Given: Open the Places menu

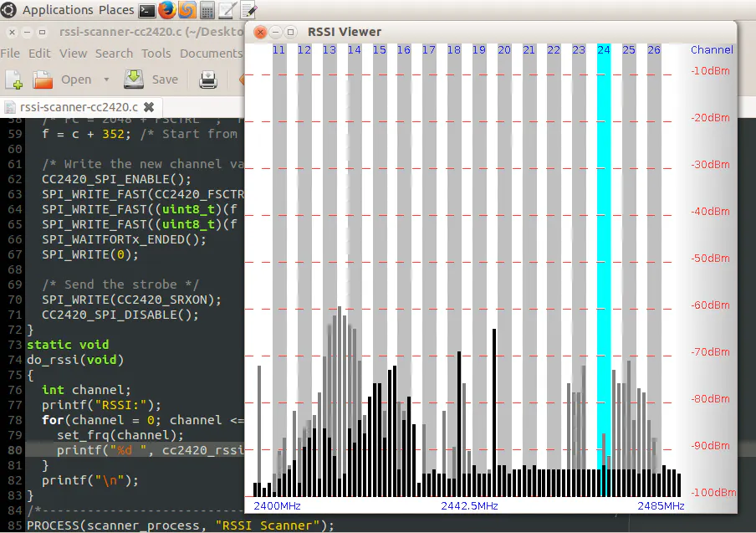Looking at the screenshot, I should (x=116, y=10).
